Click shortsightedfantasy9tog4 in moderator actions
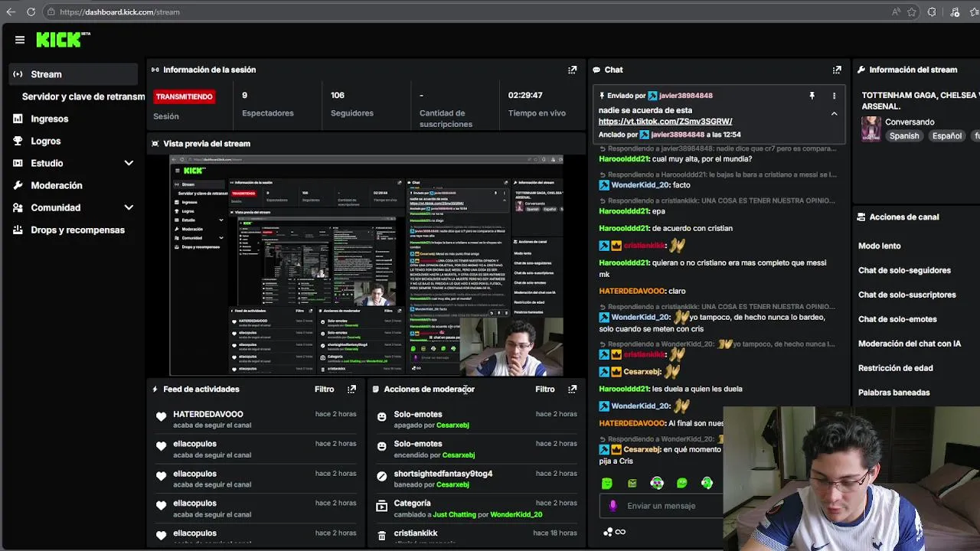Screen dimensions: 980x551 pos(443,474)
